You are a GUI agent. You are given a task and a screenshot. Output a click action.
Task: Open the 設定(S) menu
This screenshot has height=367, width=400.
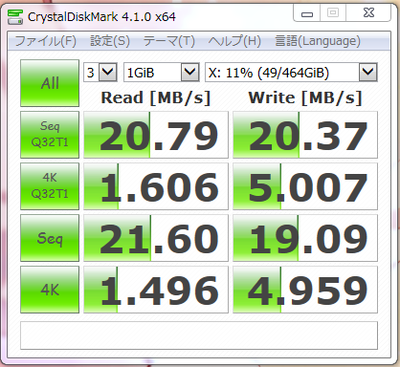click(110, 41)
